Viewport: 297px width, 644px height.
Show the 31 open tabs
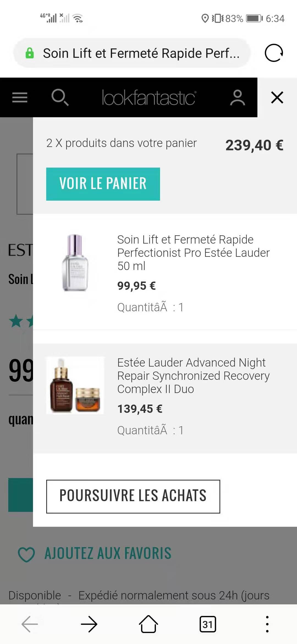tap(208, 624)
